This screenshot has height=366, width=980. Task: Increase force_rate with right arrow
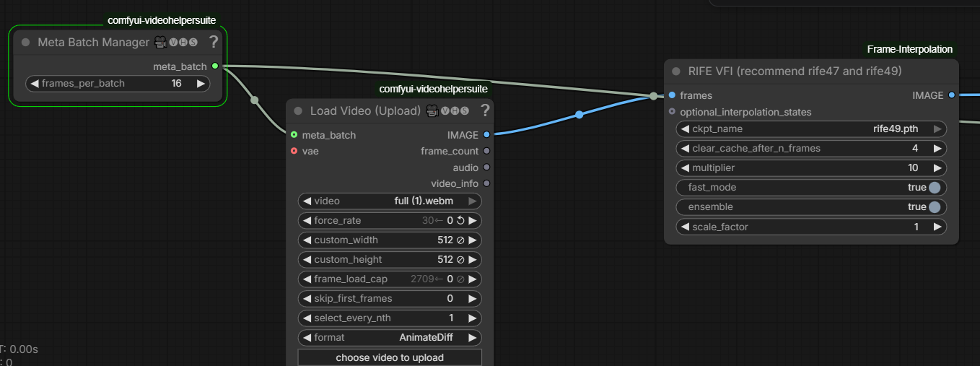coord(473,220)
